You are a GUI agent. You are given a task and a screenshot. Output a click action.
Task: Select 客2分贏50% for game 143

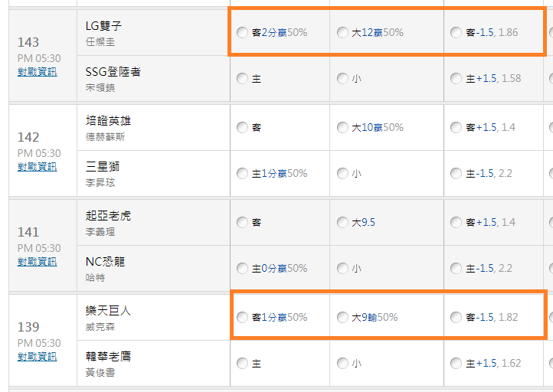pyautogui.click(x=242, y=32)
